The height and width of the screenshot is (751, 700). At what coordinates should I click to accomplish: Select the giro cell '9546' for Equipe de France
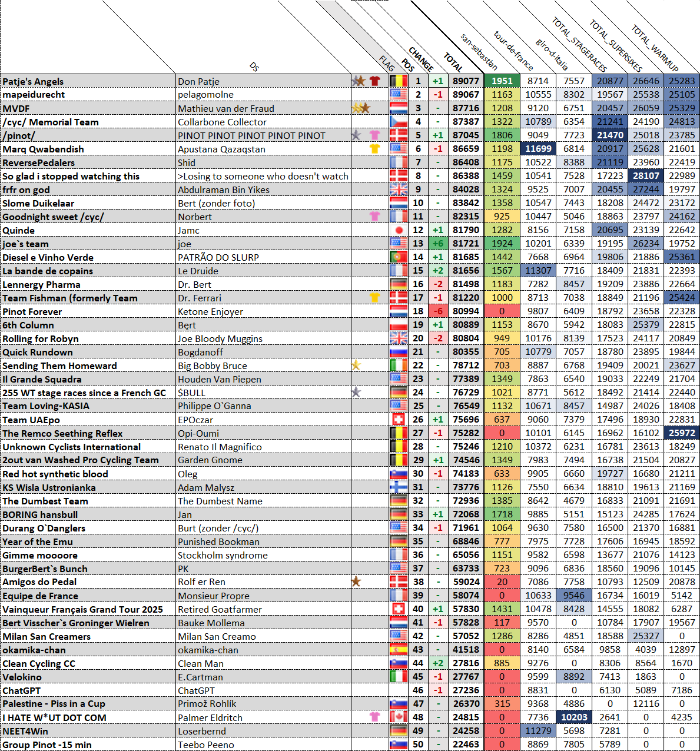(x=574, y=596)
